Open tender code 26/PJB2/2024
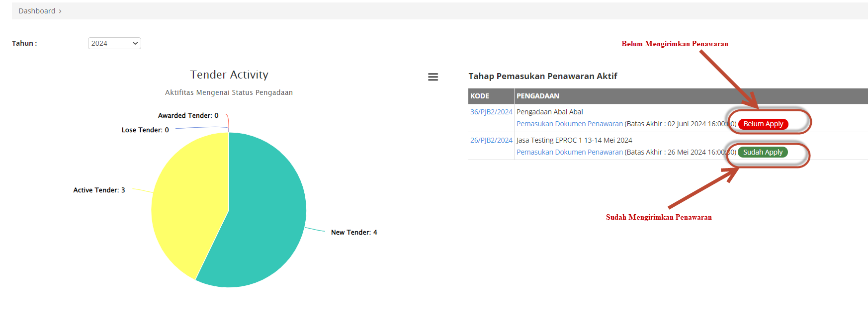This screenshot has width=868, height=336. 491,140
